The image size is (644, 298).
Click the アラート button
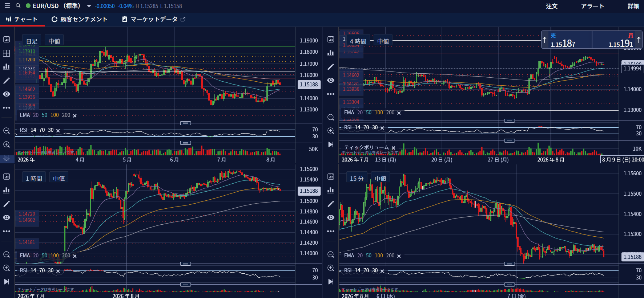pos(592,6)
